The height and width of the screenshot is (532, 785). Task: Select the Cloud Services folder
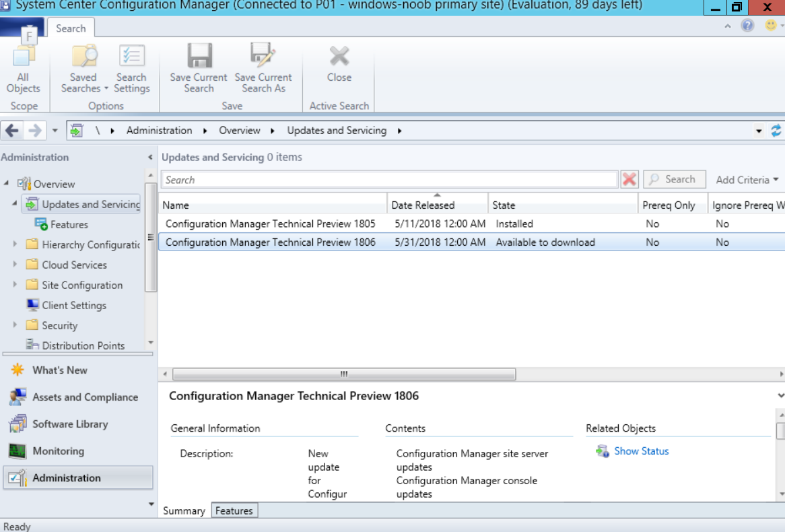pos(74,265)
